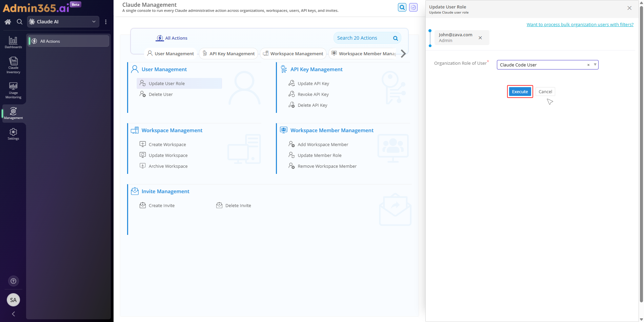This screenshot has height=322, width=644.
Task: Click Workspace Member Management heading
Action: [x=332, y=130]
